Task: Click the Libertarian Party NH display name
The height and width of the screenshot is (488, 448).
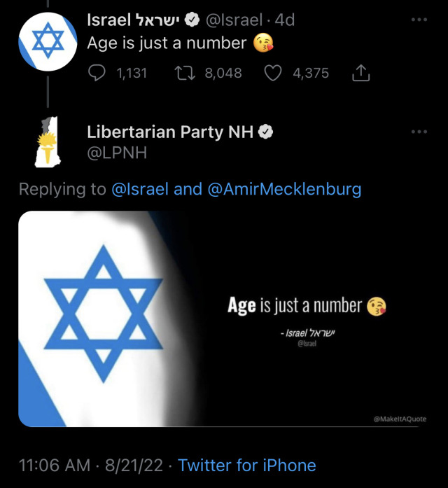Action: tap(170, 132)
